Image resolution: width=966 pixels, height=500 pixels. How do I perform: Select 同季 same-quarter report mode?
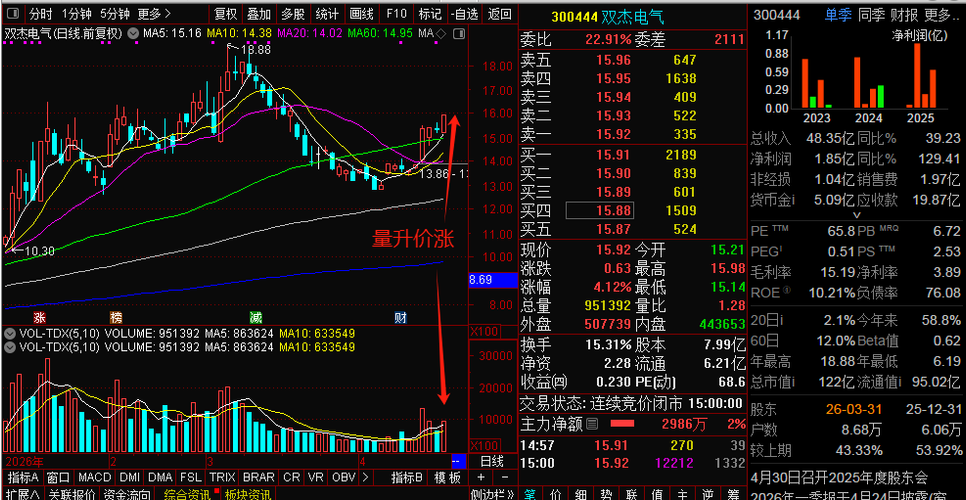pyautogui.click(x=872, y=15)
